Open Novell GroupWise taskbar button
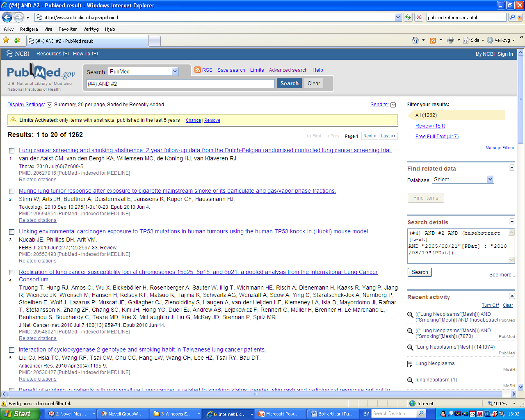 [123, 414]
